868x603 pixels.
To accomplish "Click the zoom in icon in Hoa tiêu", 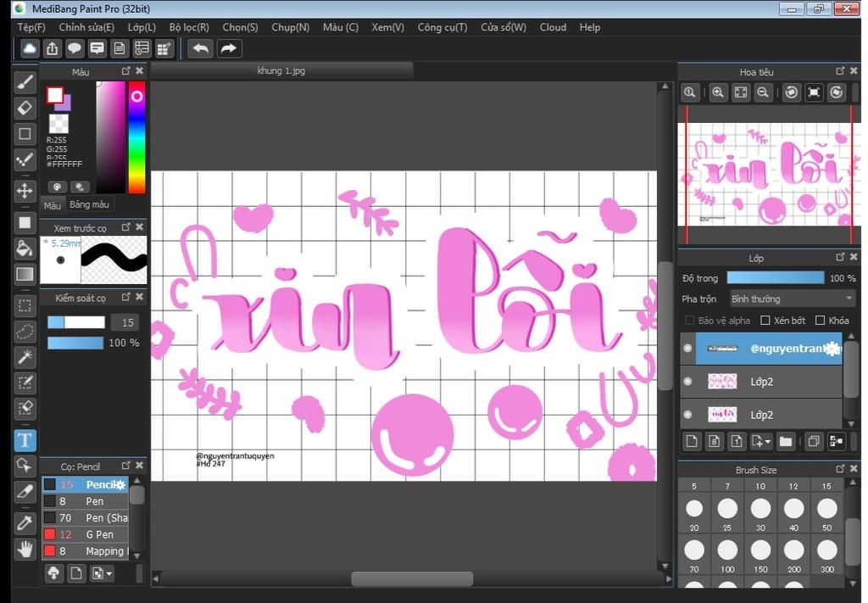I will [x=718, y=92].
